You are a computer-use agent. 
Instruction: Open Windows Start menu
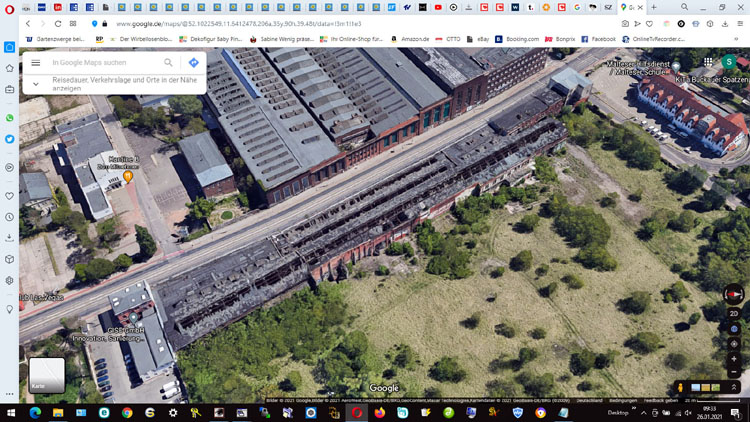pos(11,412)
